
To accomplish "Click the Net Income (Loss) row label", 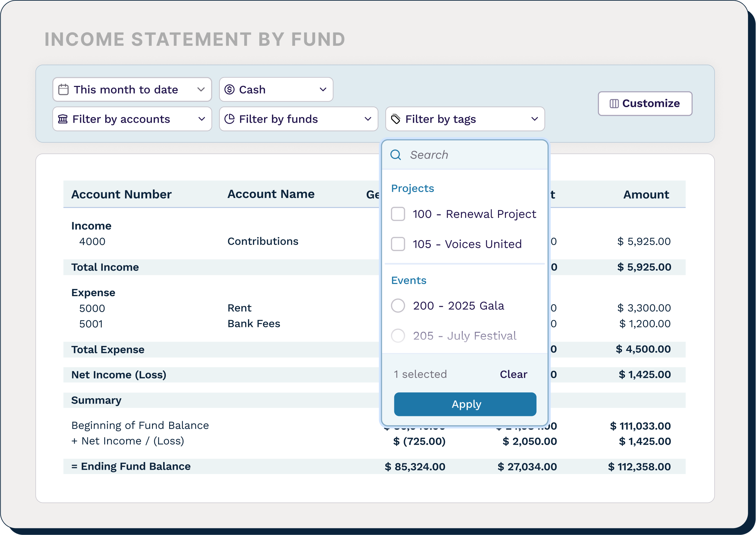I will [119, 375].
